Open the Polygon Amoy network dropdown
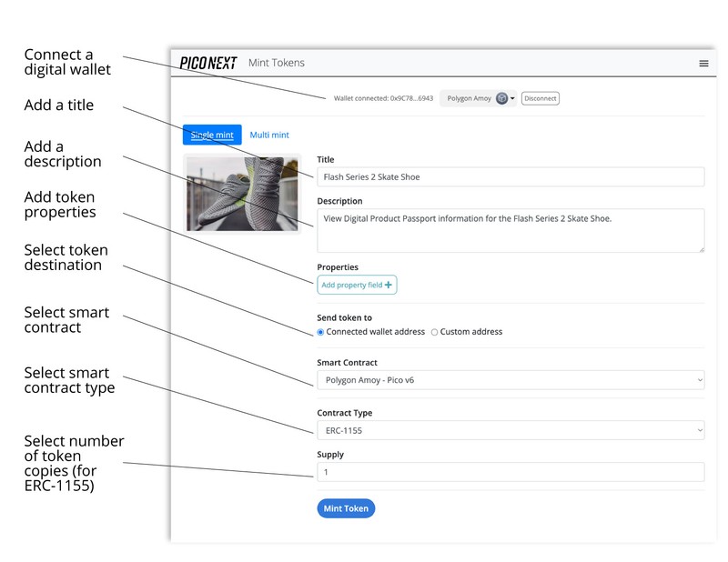Screen dimensions: 728x562 479,98
